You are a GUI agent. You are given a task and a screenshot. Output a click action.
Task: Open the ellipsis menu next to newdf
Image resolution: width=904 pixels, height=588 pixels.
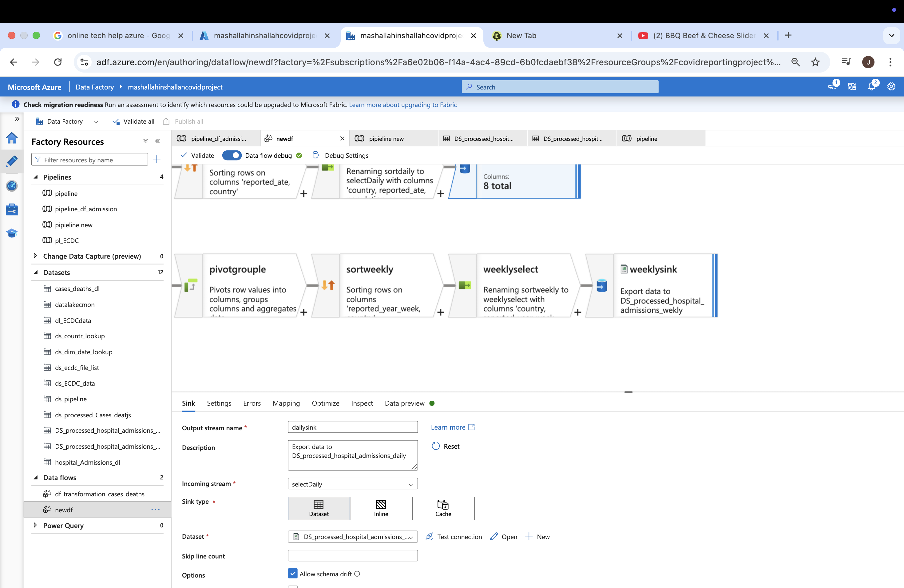[155, 509]
